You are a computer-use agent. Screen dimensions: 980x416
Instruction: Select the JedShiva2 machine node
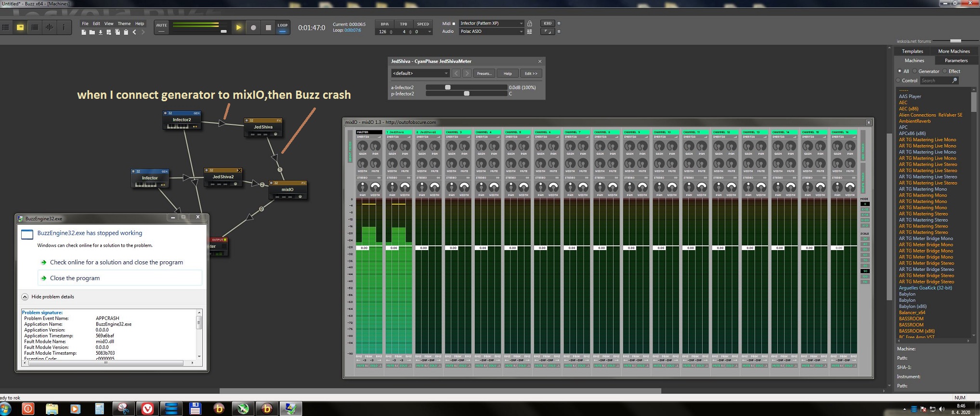(223, 177)
